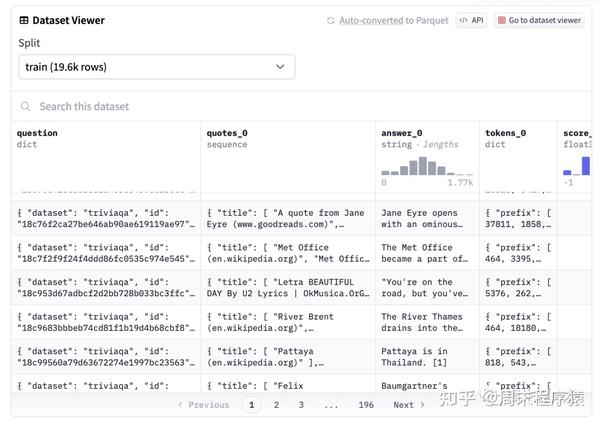The height and width of the screenshot is (423, 600).
Task: Click the Auto-converted refresh icon
Action: [331, 20]
